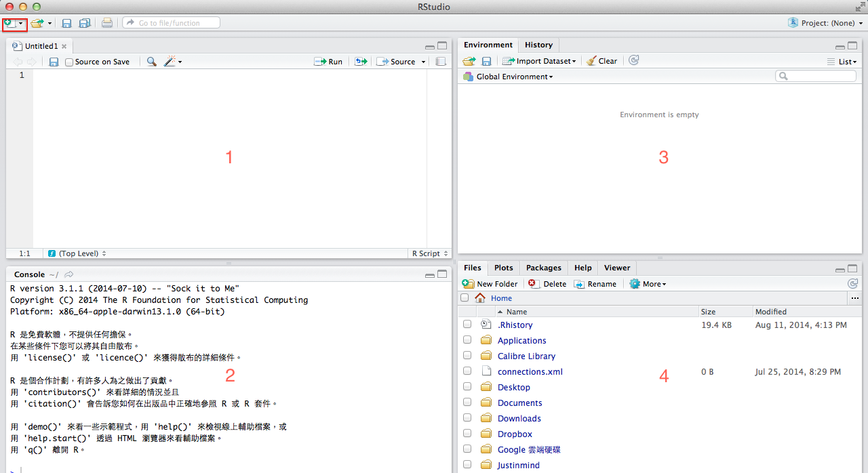Open Find/Replace with the magnifier icon
This screenshot has width=868, height=473.
click(151, 62)
